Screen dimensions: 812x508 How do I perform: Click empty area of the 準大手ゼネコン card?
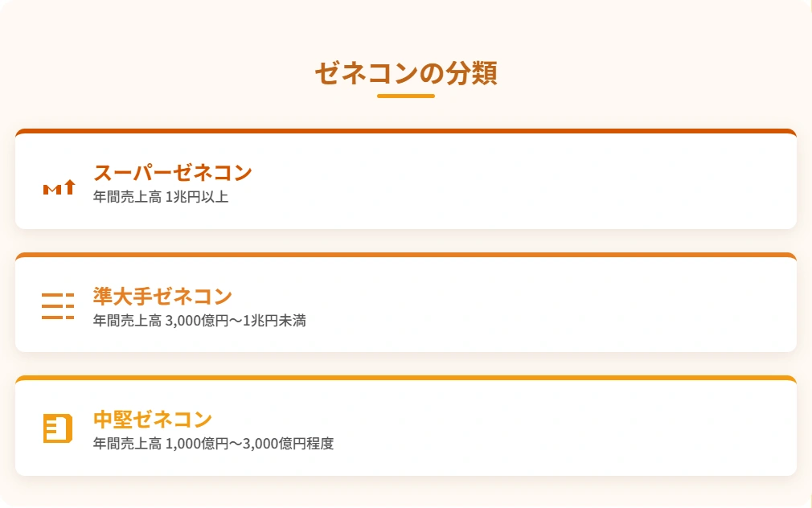point(518,305)
